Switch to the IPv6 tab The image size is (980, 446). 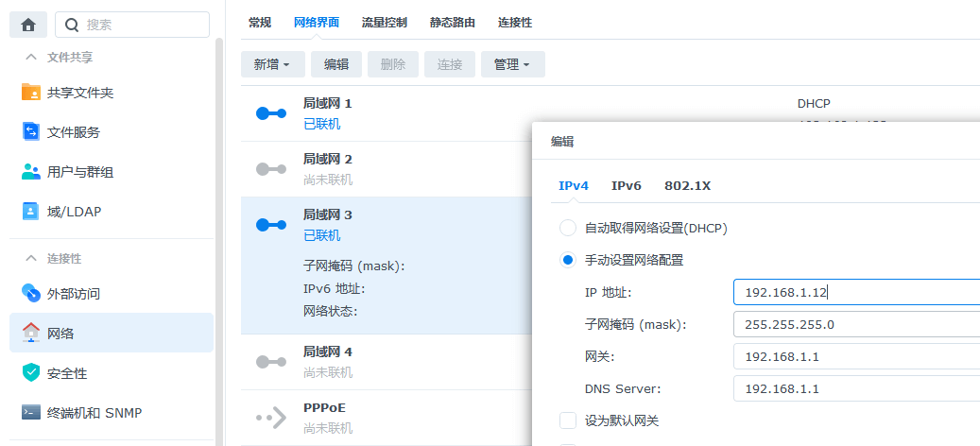626,186
